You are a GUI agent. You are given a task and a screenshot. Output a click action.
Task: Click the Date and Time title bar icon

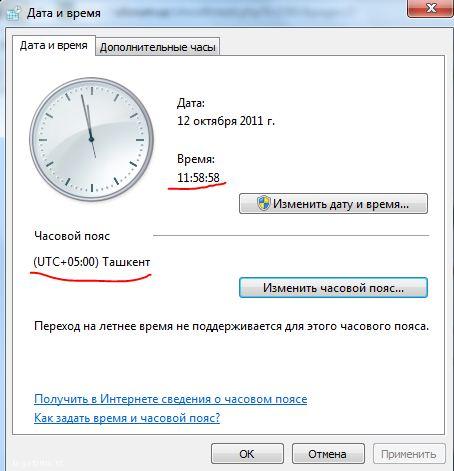[x=12, y=14]
